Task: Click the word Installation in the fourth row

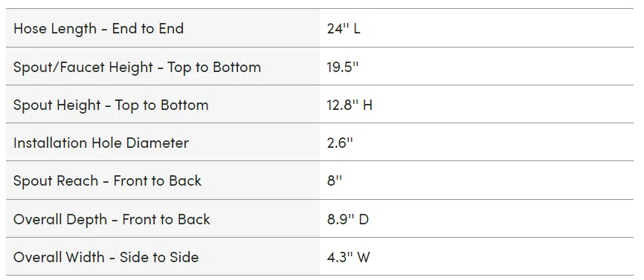Action: [51, 143]
